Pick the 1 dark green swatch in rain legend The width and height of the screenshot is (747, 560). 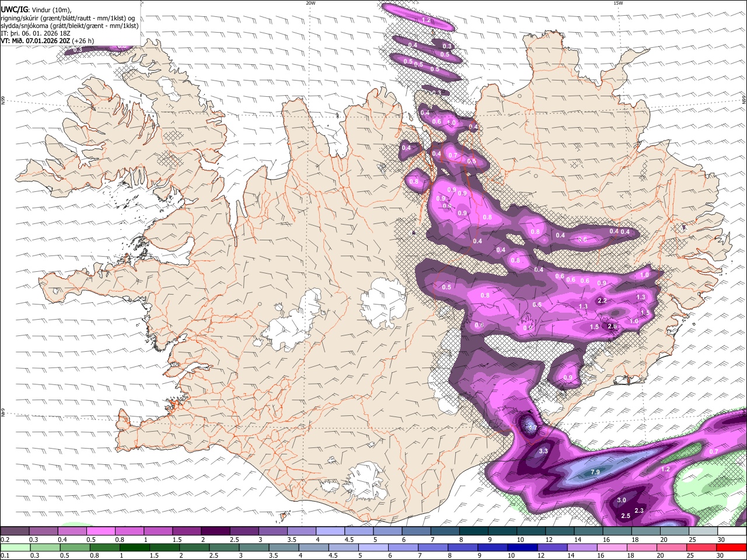click(134, 547)
